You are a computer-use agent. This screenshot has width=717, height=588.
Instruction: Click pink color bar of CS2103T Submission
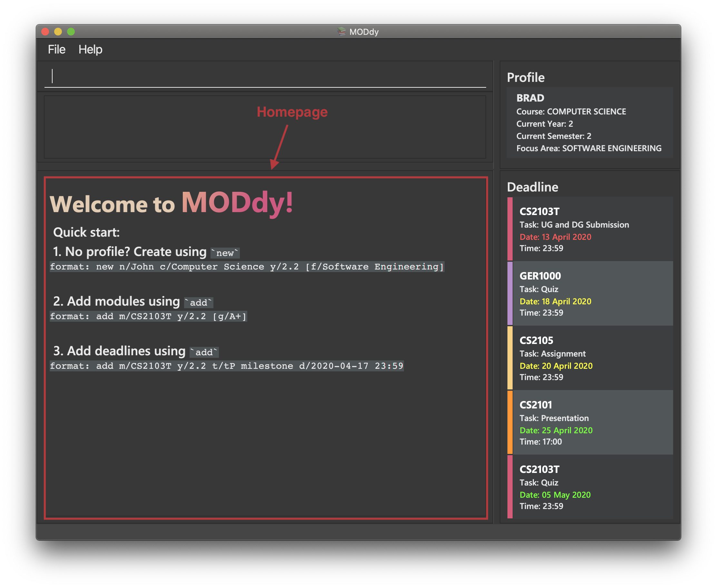(x=510, y=229)
